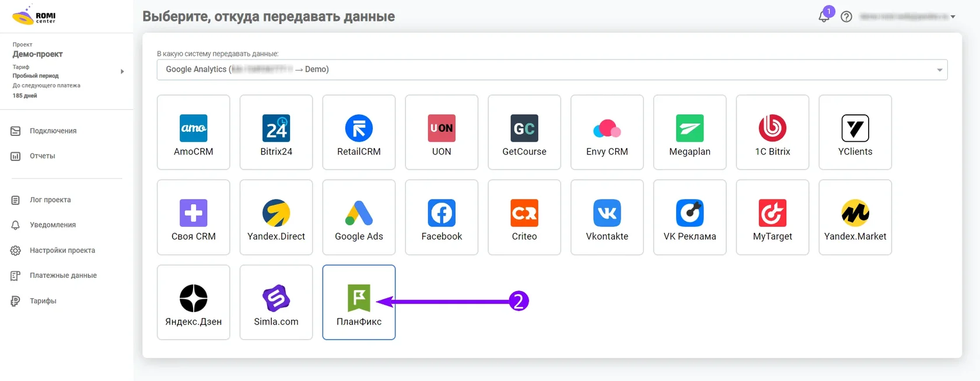Select the AmoCRM integration tile
Screen dimensions: 980x381
point(194,132)
